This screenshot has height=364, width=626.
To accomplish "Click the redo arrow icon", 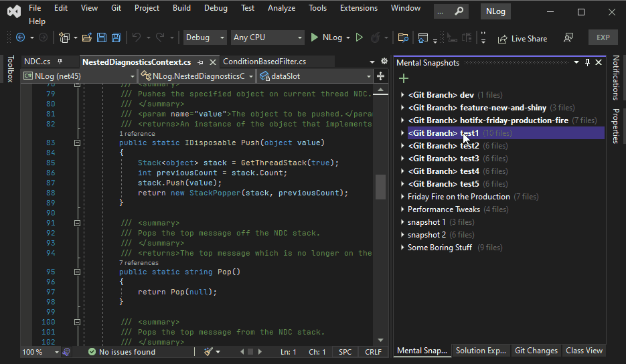I will [x=160, y=37].
